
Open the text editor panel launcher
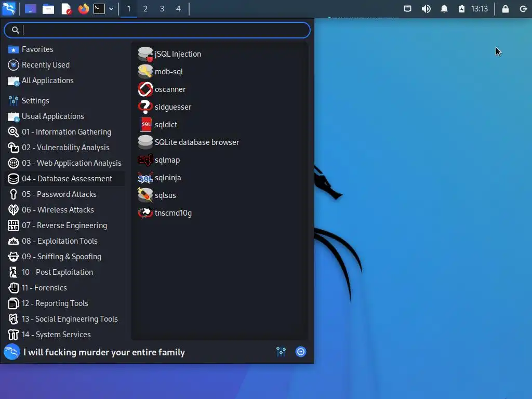pyautogui.click(x=66, y=9)
